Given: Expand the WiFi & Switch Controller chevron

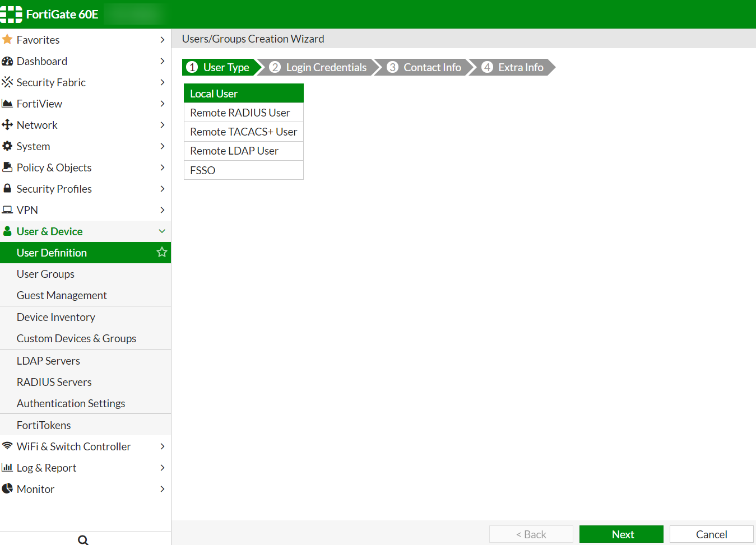Looking at the screenshot, I should pos(163,446).
